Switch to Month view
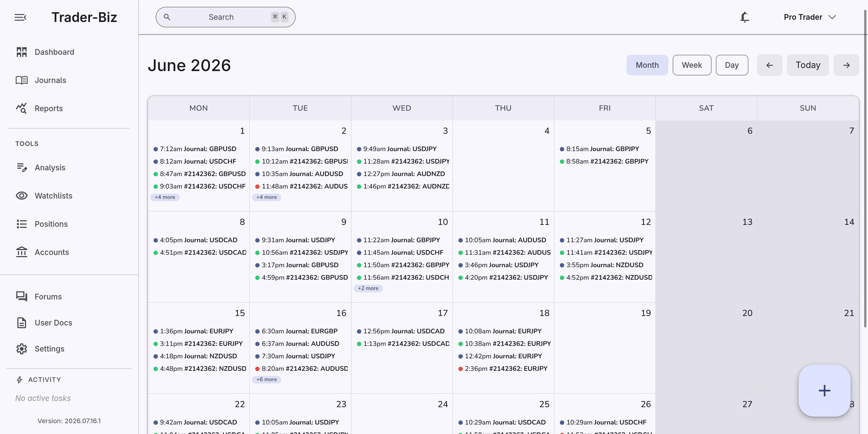Screen dimensions: 868x434 647,65
